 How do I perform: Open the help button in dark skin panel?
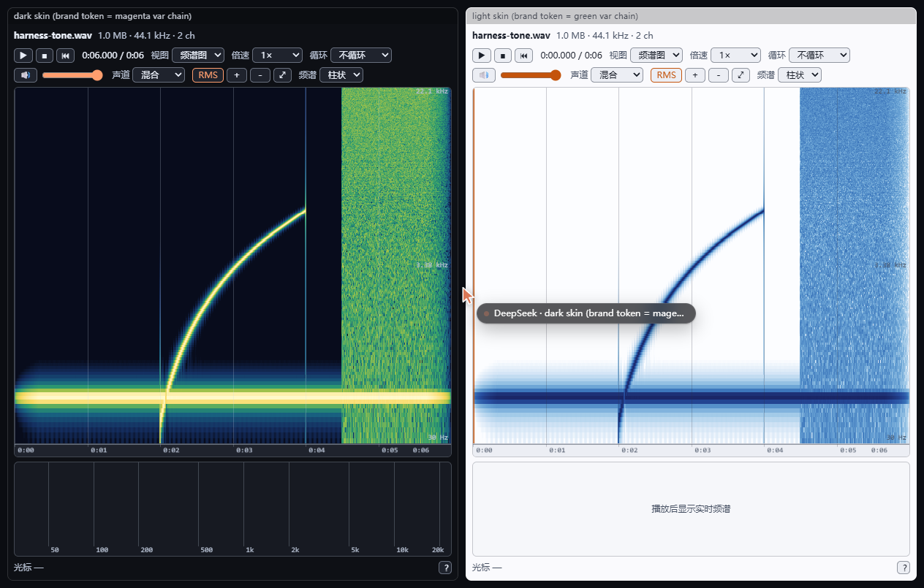coord(444,568)
